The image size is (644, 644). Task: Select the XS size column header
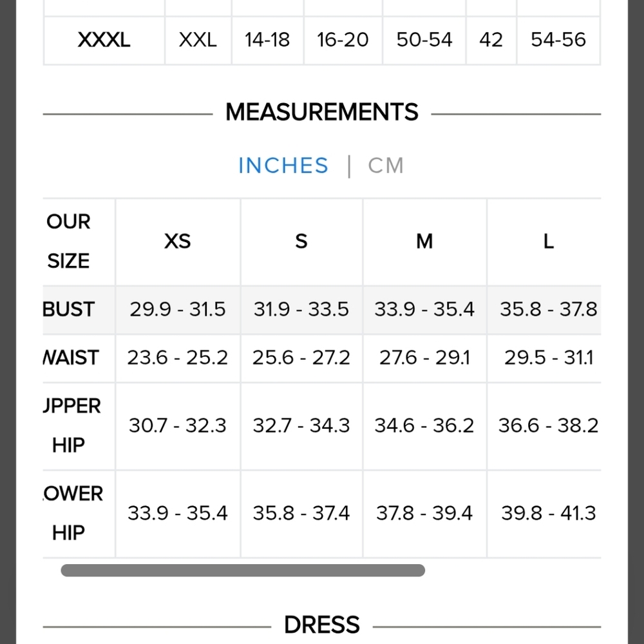click(178, 241)
